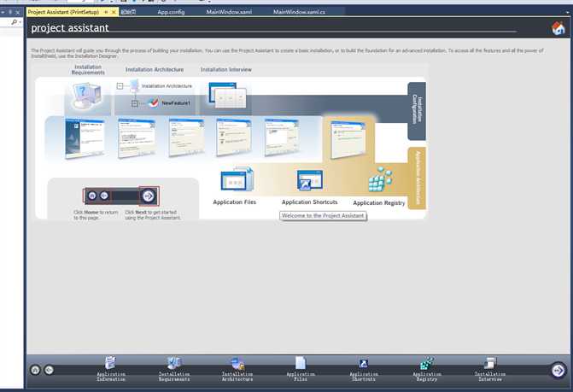Switch to the MainWindow.xaml.cs tab
This screenshot has height=392, width=573.
(299, 12)
